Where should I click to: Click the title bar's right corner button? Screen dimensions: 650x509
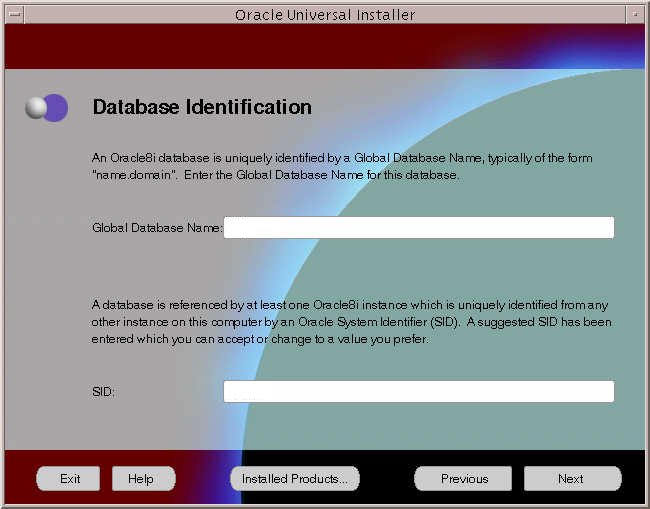click(x=635, y=15)
